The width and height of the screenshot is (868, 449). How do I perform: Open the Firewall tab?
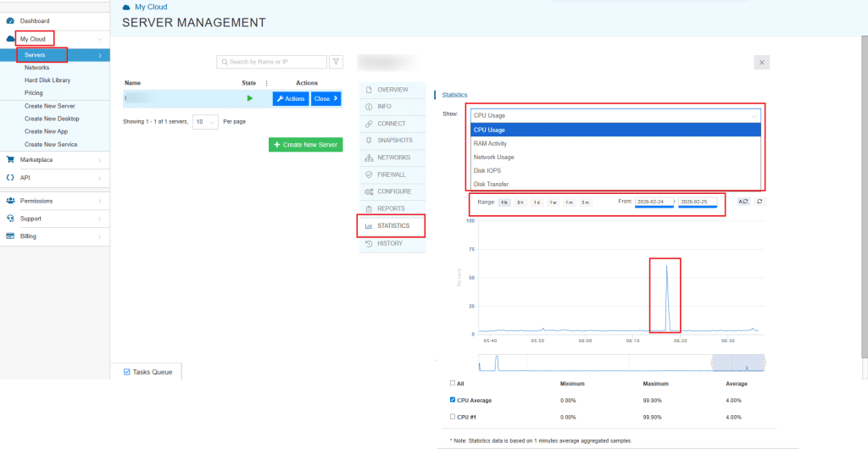coord(392,175)
